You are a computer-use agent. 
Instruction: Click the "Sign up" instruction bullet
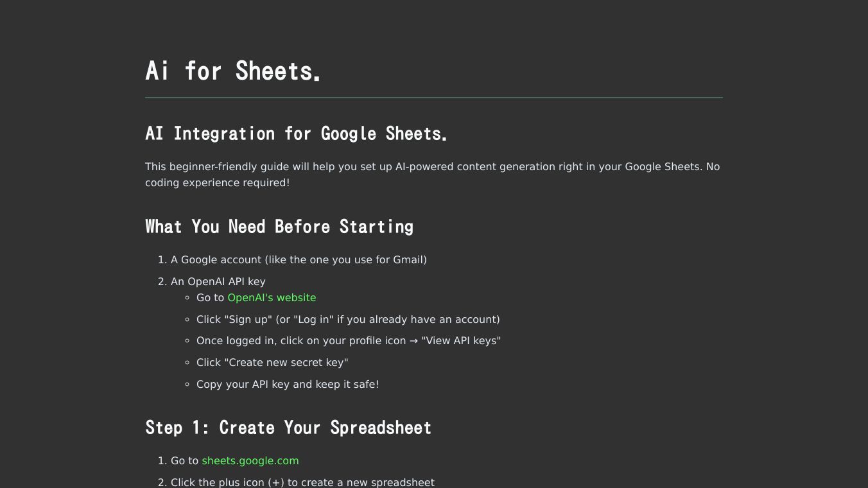pos(347,320)
